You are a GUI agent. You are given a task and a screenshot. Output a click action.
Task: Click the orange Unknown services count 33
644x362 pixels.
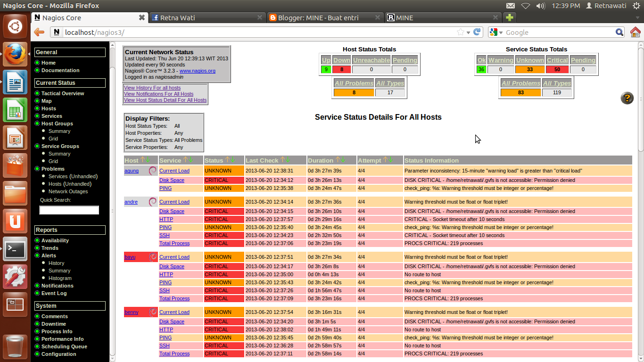click(x=529, y=69)
